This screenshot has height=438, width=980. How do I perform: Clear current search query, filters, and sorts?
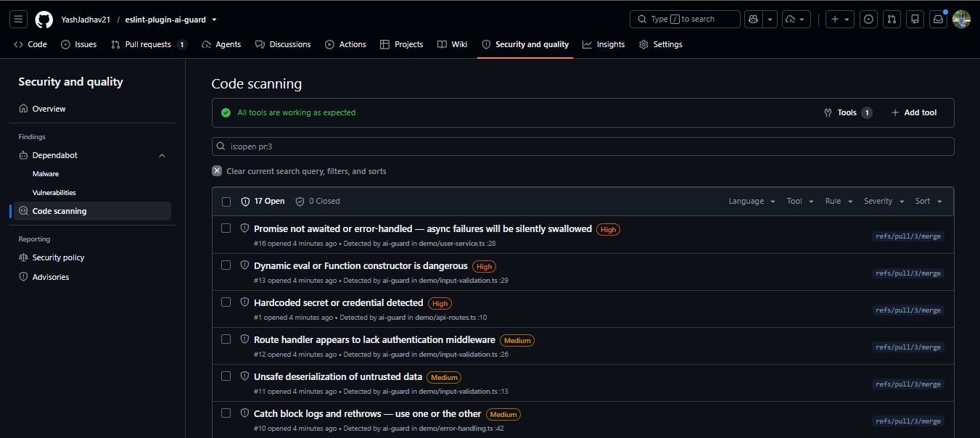pyautogui.click(x=299, y=171)
